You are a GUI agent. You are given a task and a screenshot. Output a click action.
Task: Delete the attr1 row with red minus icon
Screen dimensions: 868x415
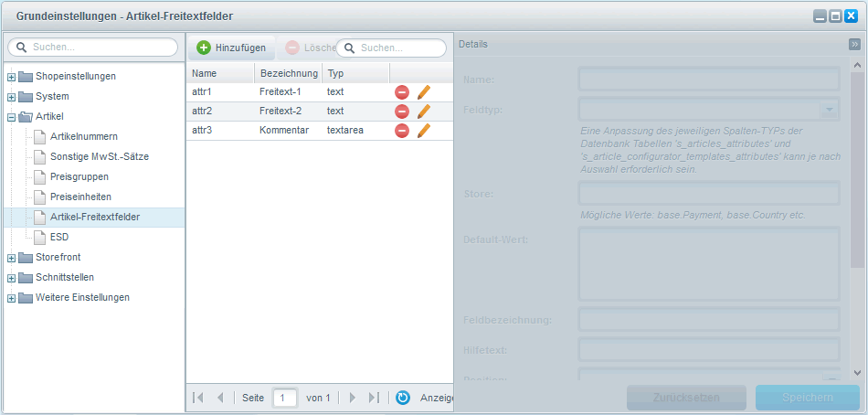[x=402, y=92]
